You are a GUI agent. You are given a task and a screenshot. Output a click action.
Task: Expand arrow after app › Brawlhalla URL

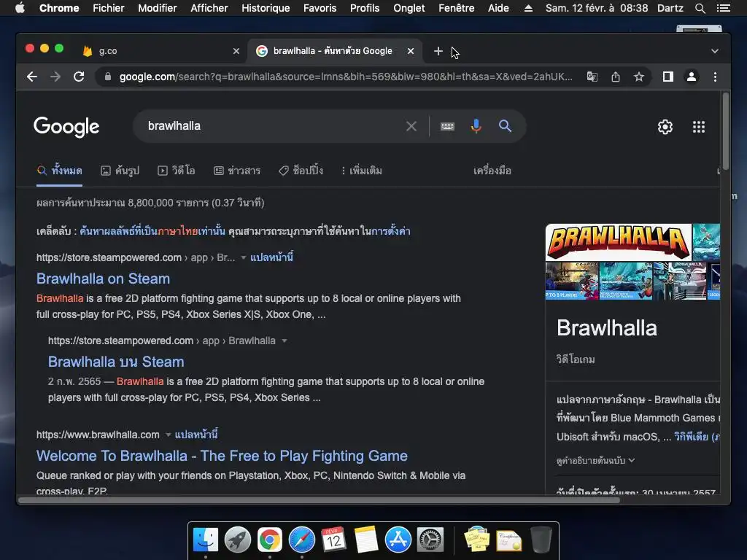[285, 341]
